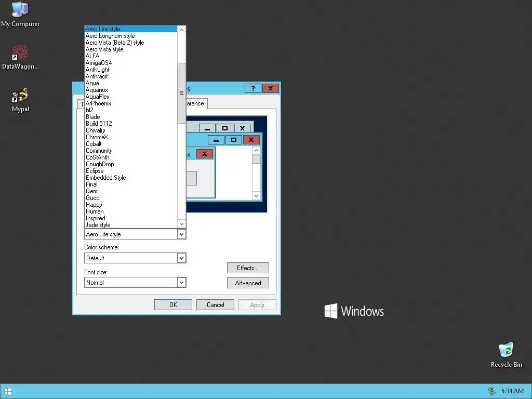Click the Cancel button
This screenshot has width=532, height=399.
(x=216, y=305)
